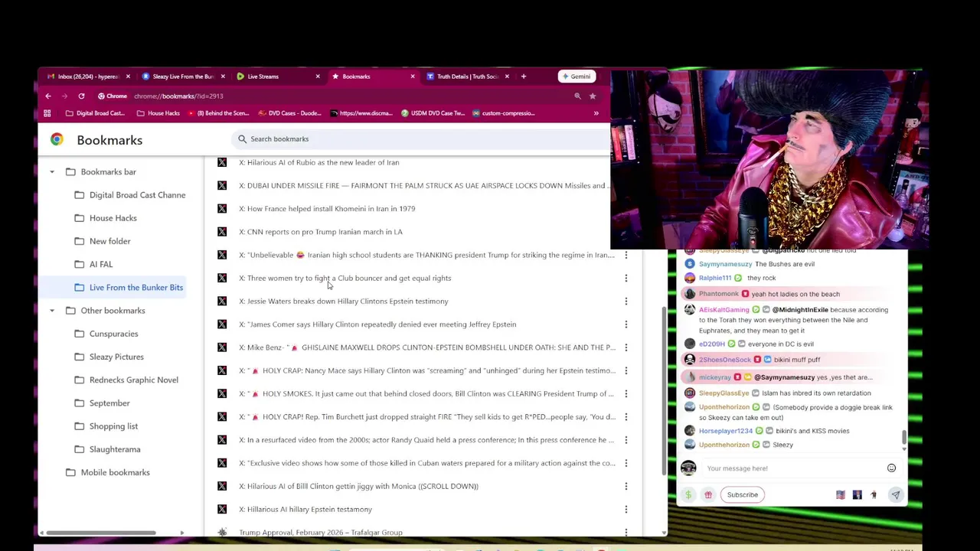Show more bookmarks bar overflow chevron
Viewport: 980px width, 551px height.
click(x=596, y=113)
